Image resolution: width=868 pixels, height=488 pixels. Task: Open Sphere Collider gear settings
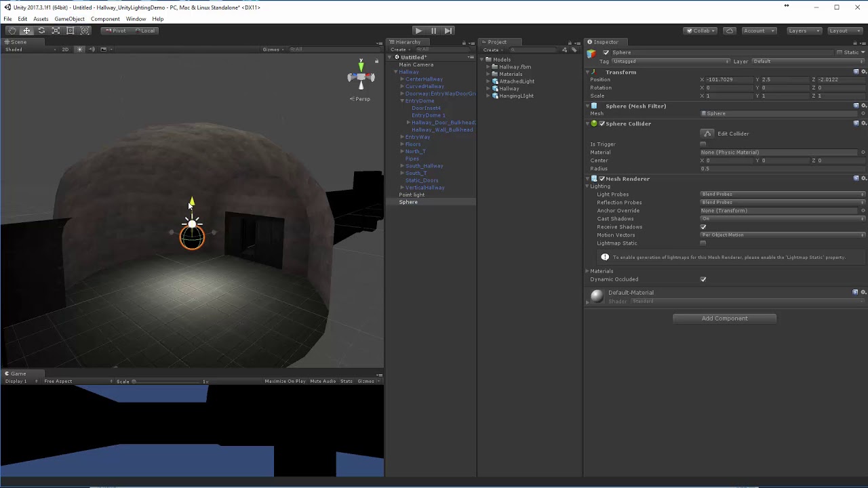coord(863,123)
